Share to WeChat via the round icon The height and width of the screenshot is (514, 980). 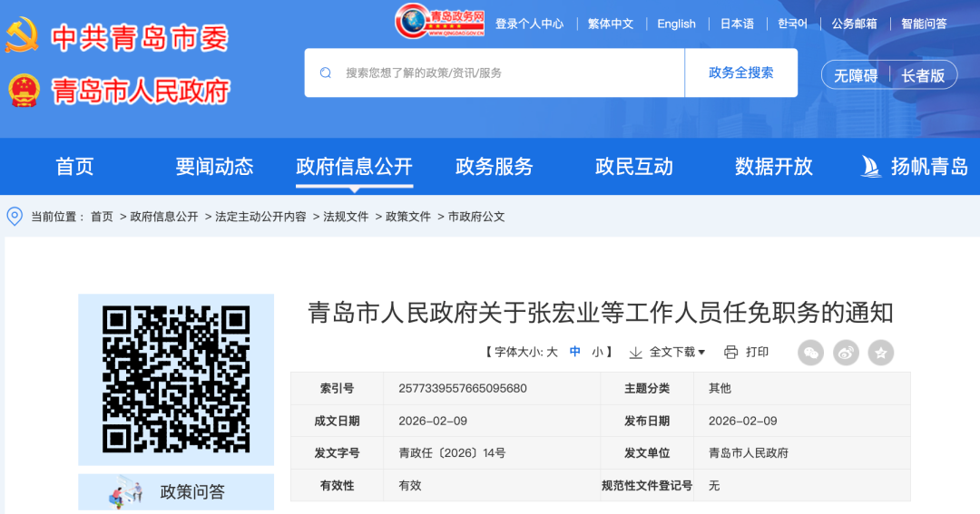tap(810, 353)
